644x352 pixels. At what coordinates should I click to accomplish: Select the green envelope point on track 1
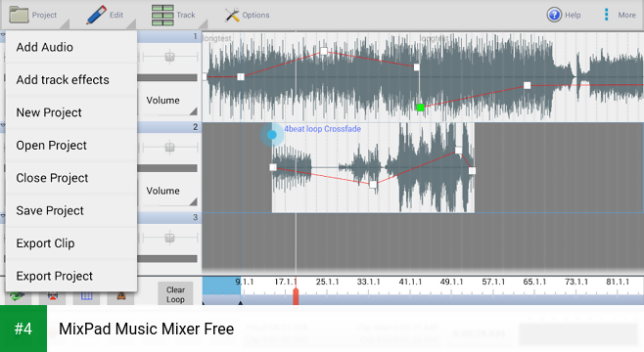(420, 108)
